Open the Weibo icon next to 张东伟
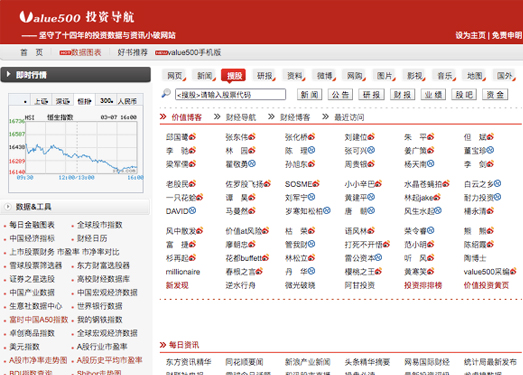This screenshot has height=375, width=523. point(251,137)
